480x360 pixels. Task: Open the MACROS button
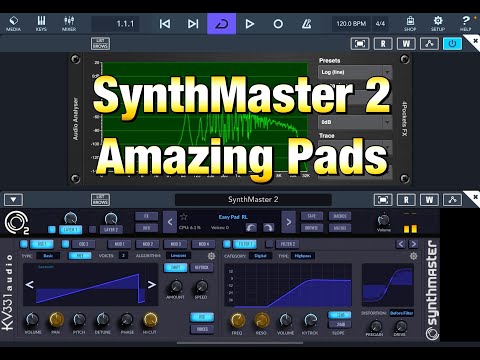(x=340, y=216)
